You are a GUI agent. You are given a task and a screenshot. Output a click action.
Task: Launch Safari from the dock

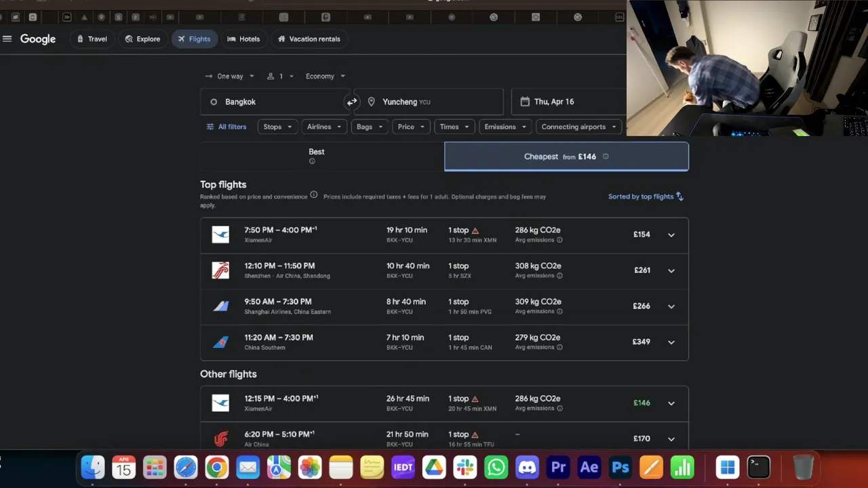click(186, 467)
